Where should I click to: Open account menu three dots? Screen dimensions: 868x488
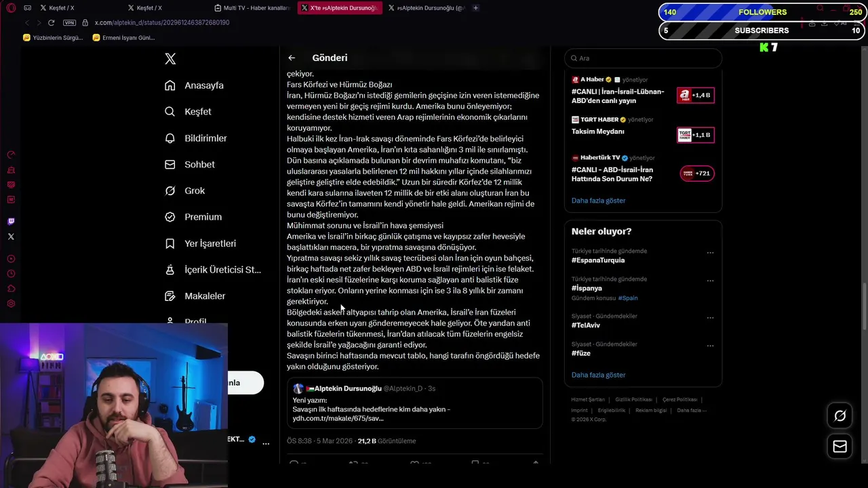(266, 443)
